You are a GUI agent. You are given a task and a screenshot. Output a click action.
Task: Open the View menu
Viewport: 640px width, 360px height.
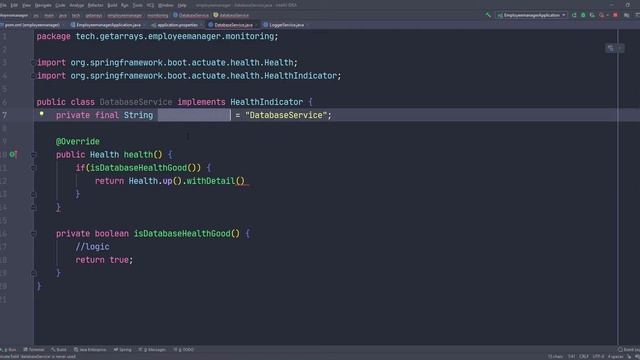click(27, 5)
